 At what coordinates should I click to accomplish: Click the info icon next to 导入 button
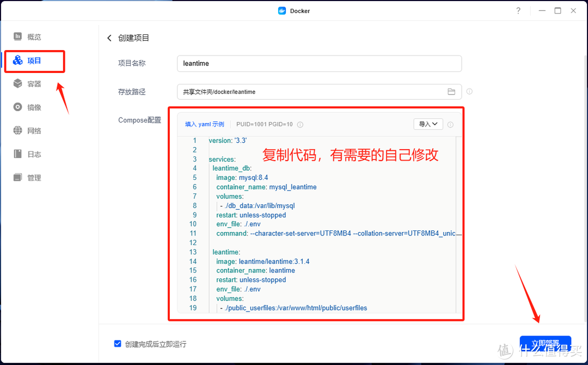pyautogui.click(x=450, y=124)
